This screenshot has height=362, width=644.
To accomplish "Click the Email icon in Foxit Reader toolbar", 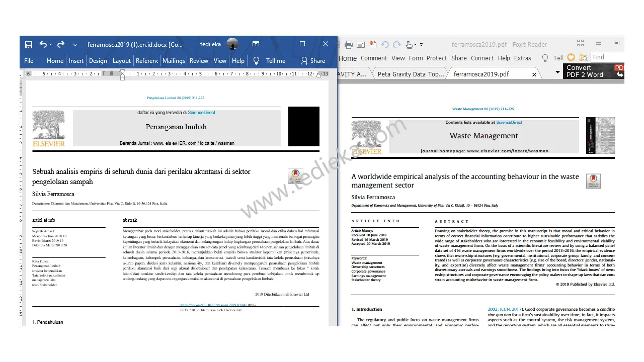I will (360, 45).
